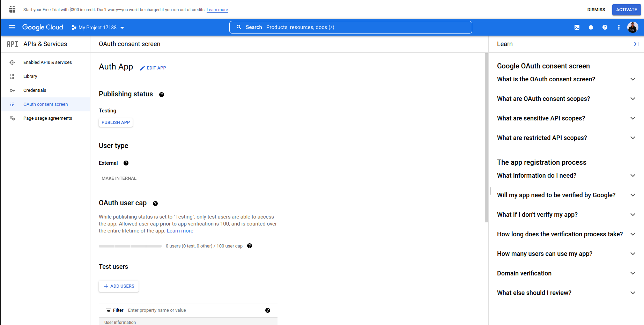Go to Enabled APIs & services
Image resolution: width=644 pixels, height=325 pixels.
coord(45,62)
